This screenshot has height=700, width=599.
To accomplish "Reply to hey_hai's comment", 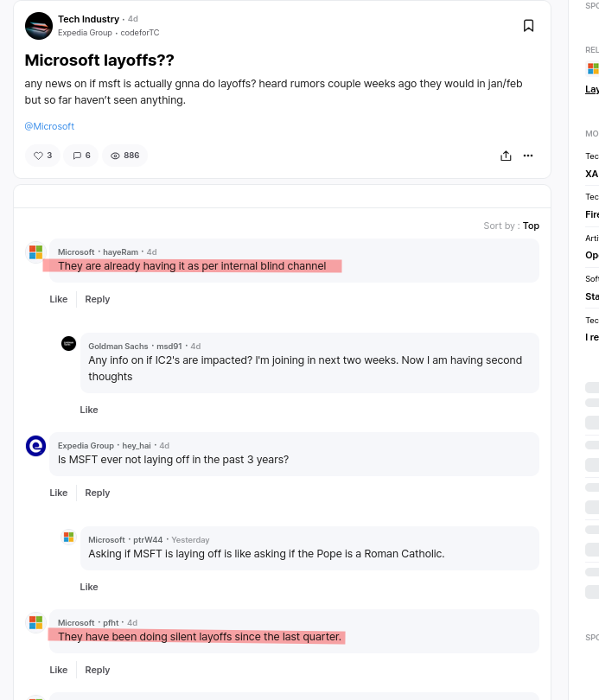I will (x=97, y=492).
